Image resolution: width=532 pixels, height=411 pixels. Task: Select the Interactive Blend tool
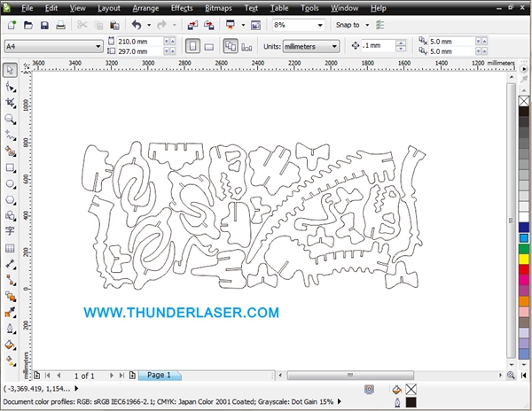click(x=10, y=297)
